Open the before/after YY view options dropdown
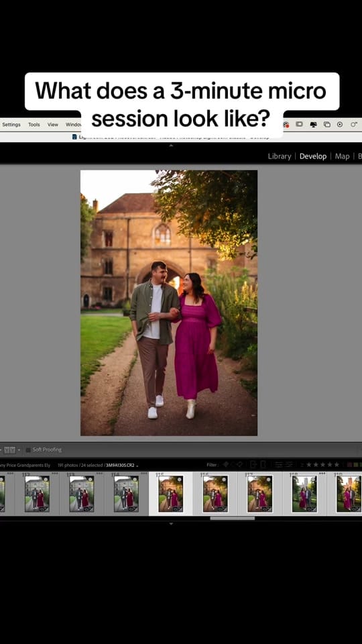 click(19, 450)
